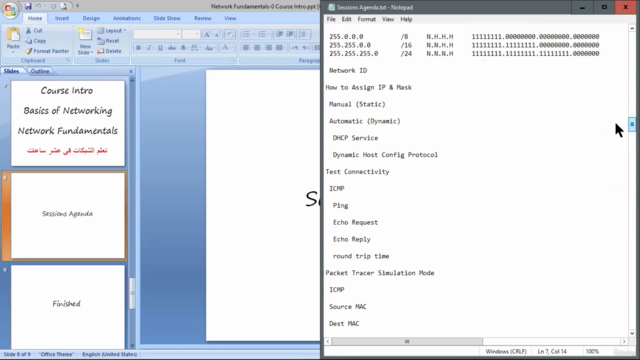The height and width of the screenshot is (360, 640).
Task: Toggle Italic formatting
Action: 149,48
